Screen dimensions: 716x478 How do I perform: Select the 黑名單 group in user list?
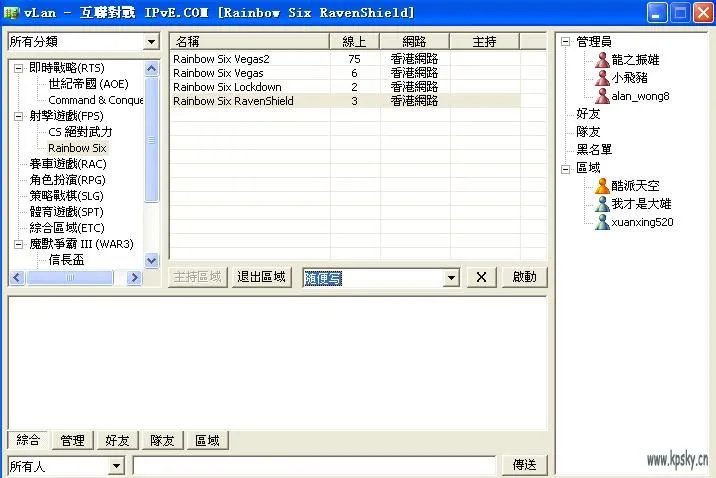pos(594,150)
